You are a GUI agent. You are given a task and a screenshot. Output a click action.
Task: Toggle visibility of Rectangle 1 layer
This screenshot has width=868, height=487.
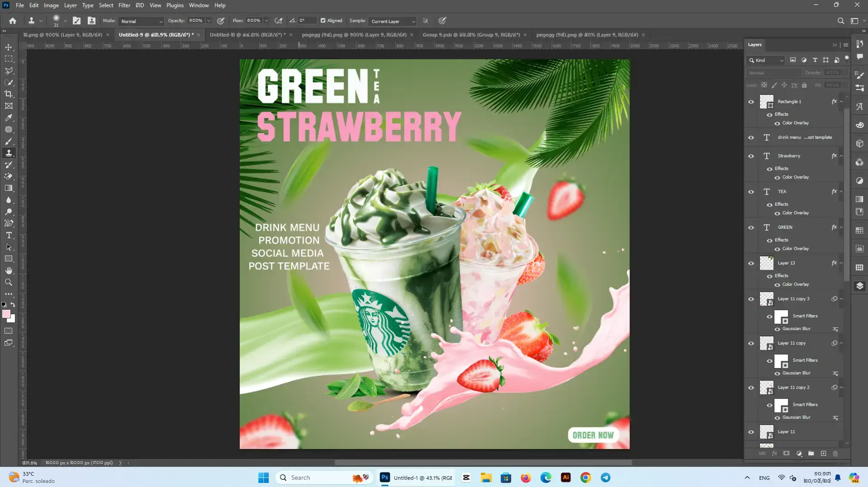pos(751,101)
